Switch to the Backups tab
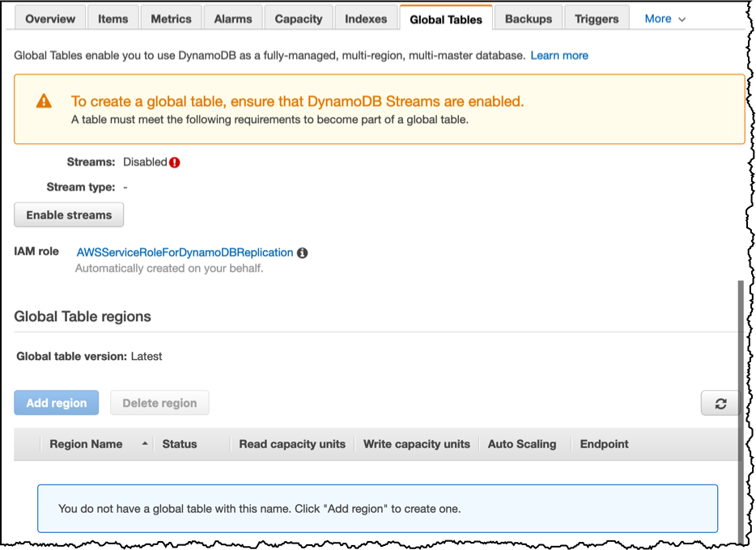This screenshot has height=550, width=756. 529,19
